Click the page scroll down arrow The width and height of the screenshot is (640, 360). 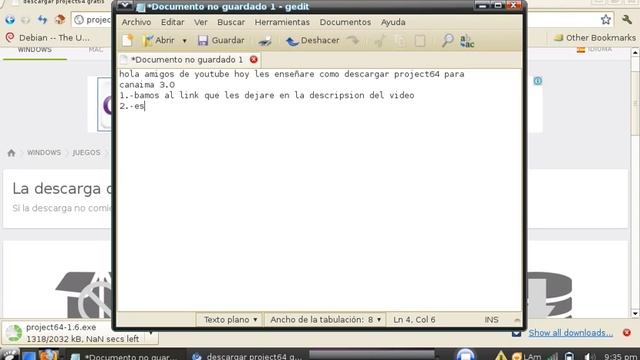coord(635,313)
